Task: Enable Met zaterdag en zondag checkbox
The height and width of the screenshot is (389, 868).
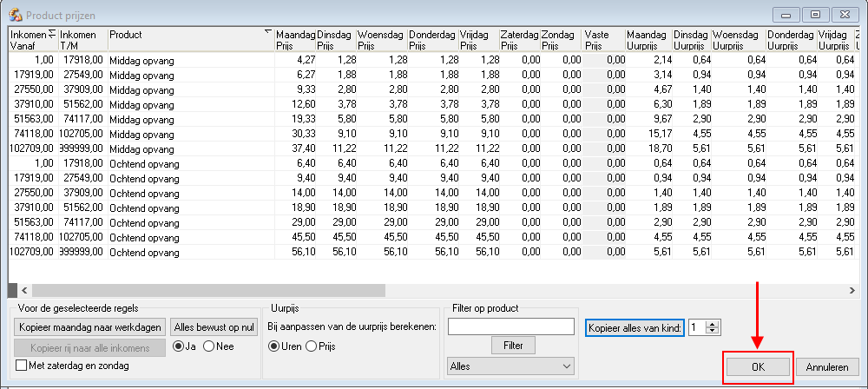Action: [x=22, y=366]
